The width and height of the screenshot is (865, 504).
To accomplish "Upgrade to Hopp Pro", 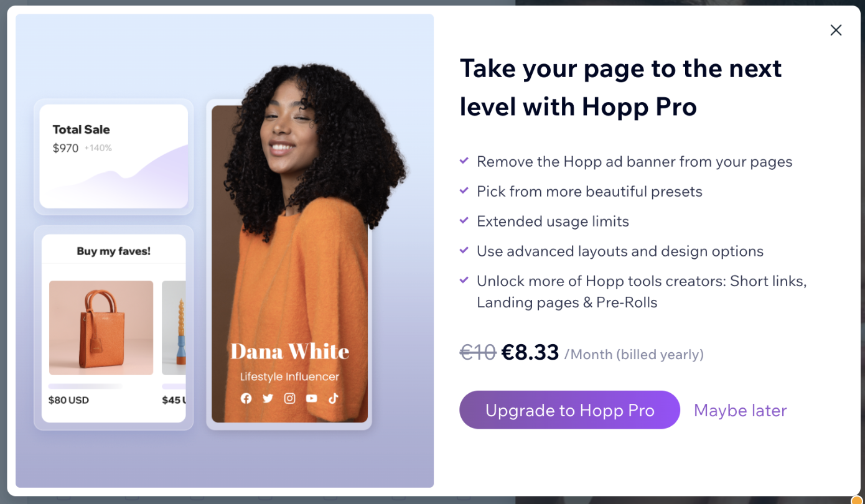I will point(569,410).
